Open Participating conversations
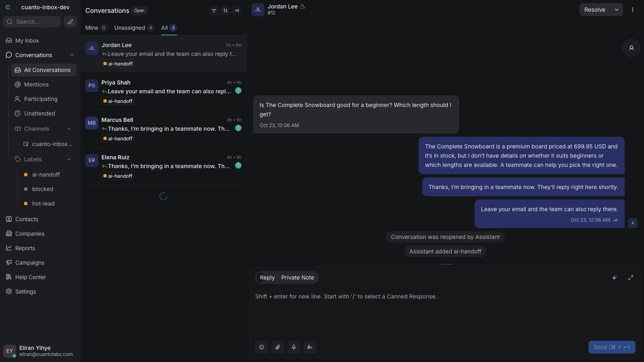This screenshot has width=644, height=362. [x=44, y=99]
